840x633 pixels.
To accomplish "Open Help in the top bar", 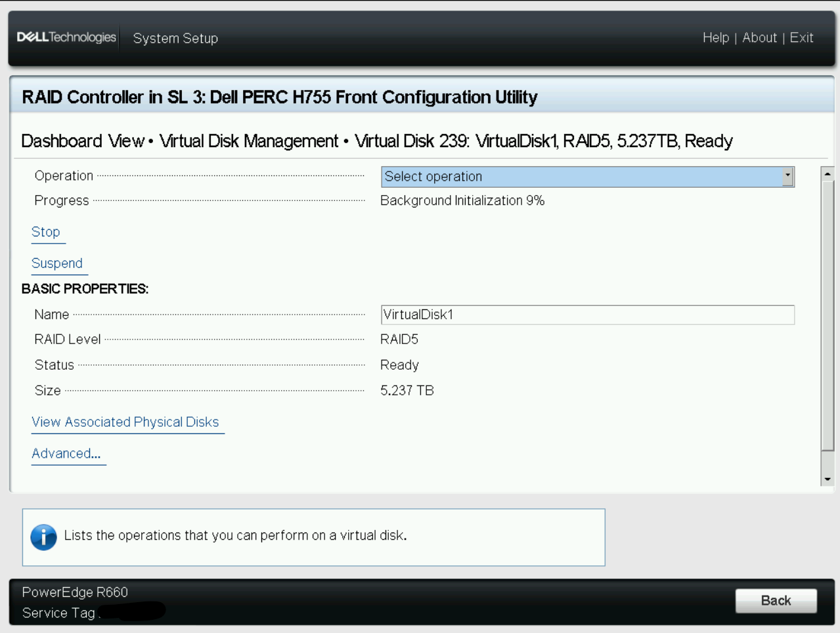I will point(715,37).
